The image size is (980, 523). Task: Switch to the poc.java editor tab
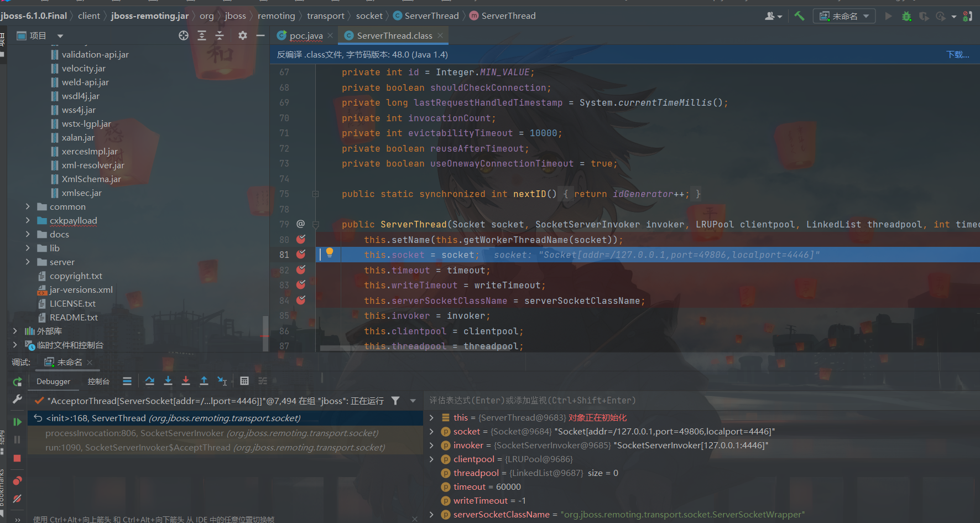(306, 36)
